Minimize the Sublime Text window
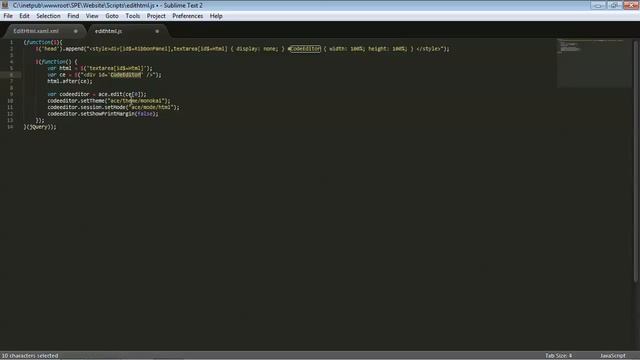 [x=598, y=5]
